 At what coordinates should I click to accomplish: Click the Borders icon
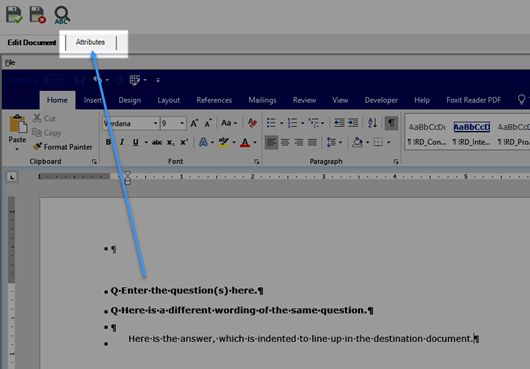378,142
